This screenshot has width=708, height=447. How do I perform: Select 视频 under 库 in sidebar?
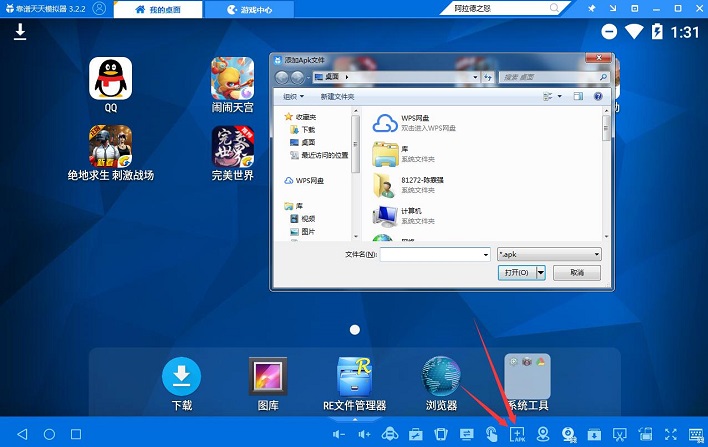(x=303, y=219)
